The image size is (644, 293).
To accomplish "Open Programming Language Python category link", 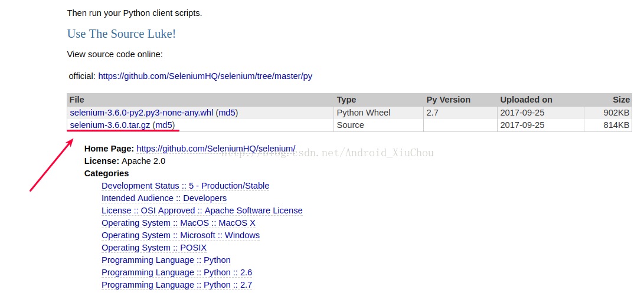I will [166, 260].
